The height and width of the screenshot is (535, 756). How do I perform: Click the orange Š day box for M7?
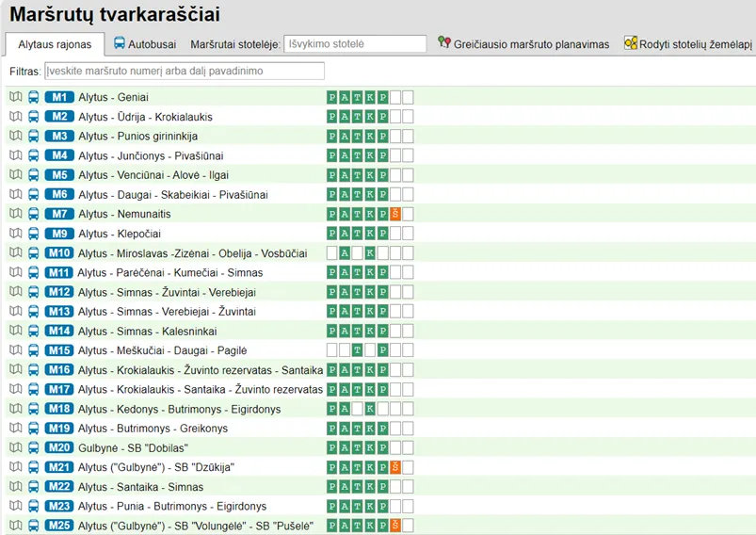tap(395, 214)
